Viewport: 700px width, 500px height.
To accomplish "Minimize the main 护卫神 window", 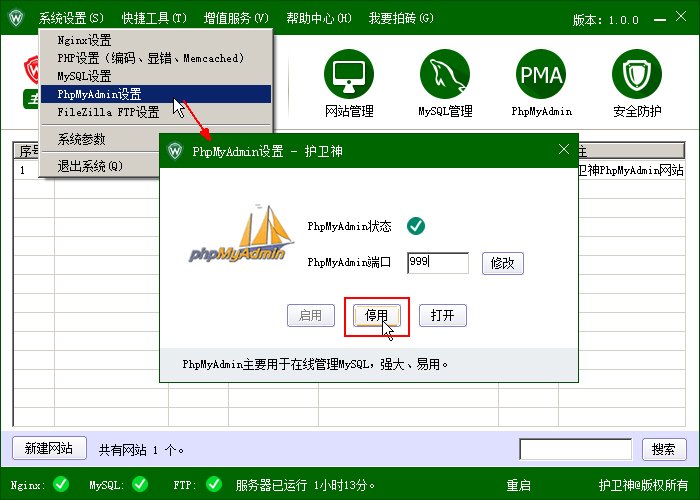I will click(x=659, y=20).
